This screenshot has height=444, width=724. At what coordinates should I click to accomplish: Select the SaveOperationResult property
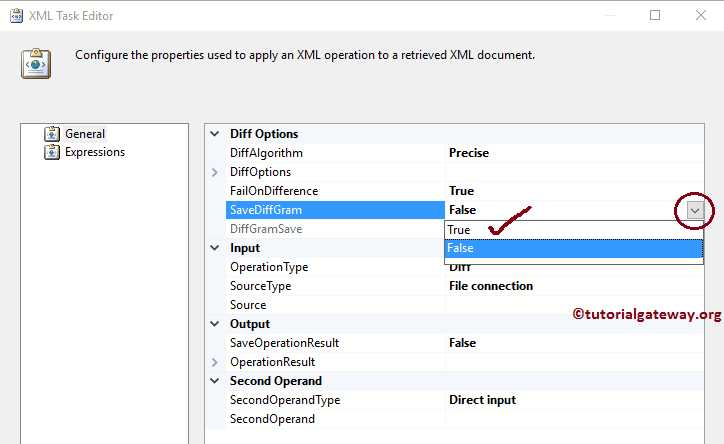(x=284, y=343)
